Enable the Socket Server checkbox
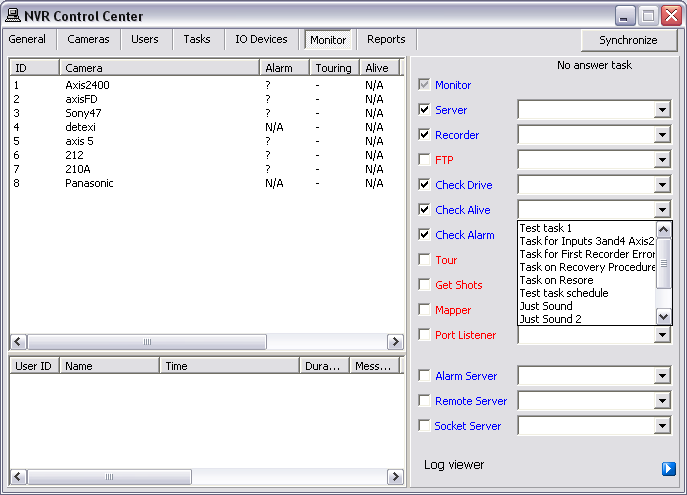This screenshot has width=687, height=495. [x=424, y=425]
